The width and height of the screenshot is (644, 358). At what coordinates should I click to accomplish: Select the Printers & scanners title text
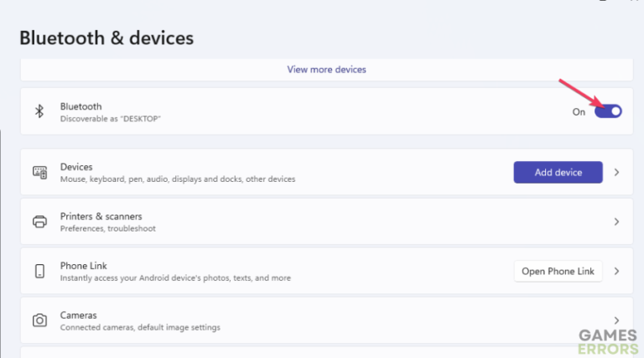point(101,216)
